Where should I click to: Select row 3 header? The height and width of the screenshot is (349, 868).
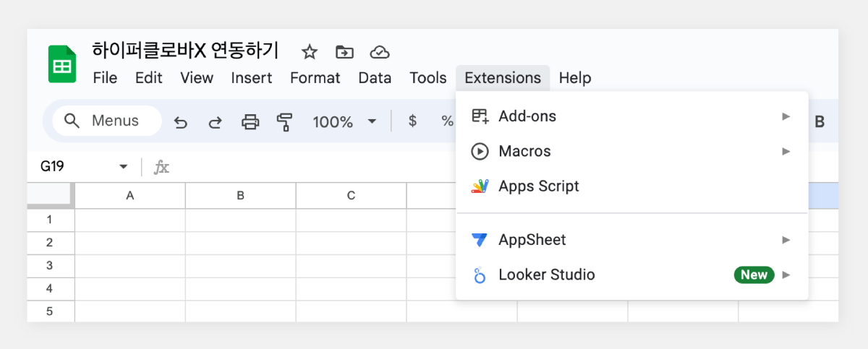click(50, 266)
